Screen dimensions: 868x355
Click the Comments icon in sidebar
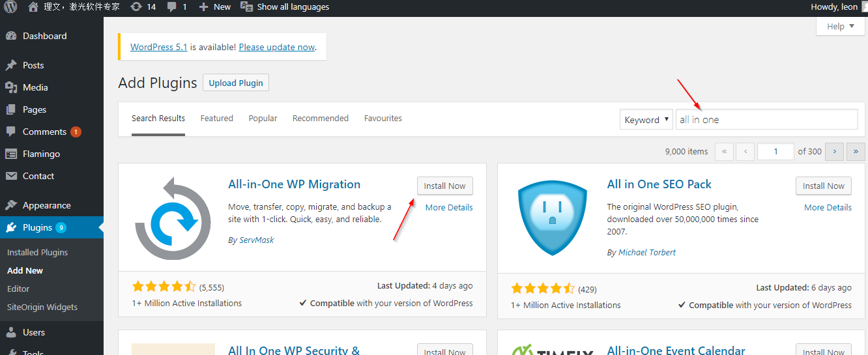click(x=11, y=132)
